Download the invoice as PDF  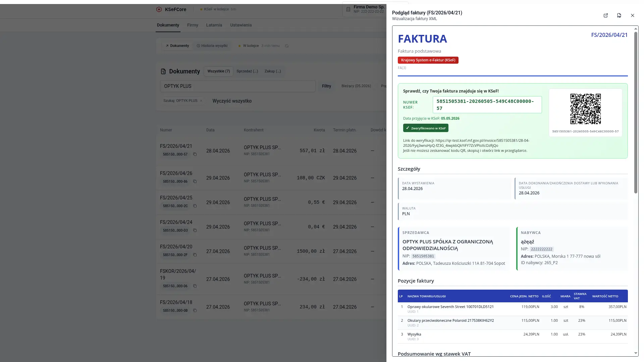(619, 15)
